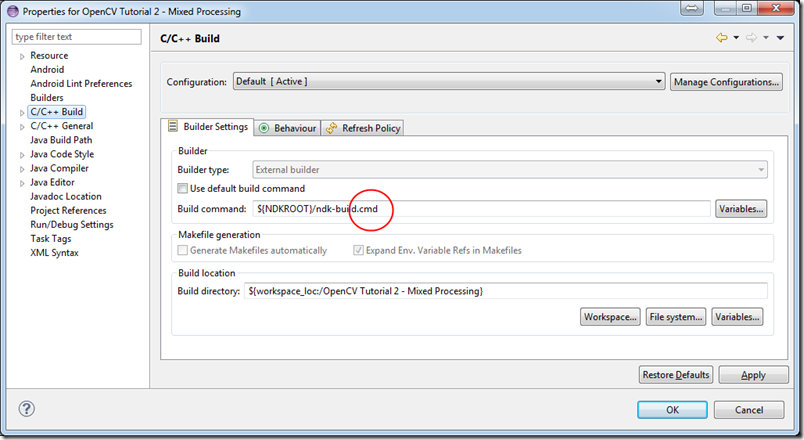The image size is (804, 440).
Task: Select Android Lint Preferences item
Action: pyautogui.click(x=81, y=84)
